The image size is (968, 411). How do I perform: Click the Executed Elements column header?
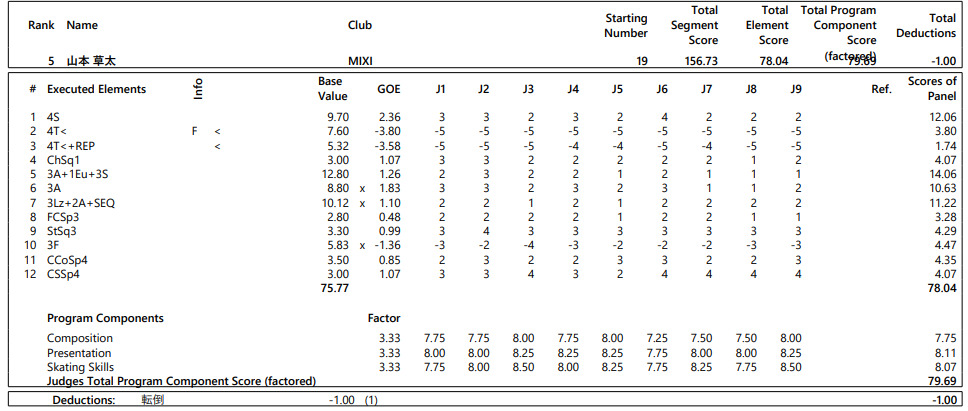(x=96, y=89)
